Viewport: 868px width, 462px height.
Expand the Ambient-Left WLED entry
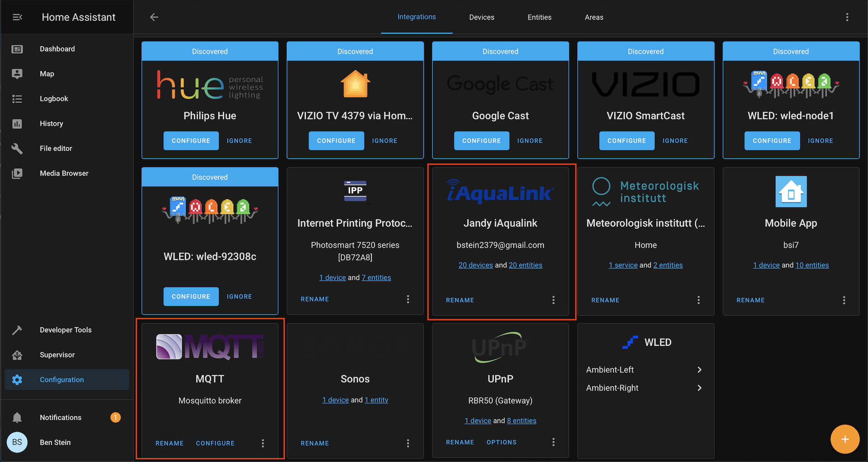coord(646,370)
